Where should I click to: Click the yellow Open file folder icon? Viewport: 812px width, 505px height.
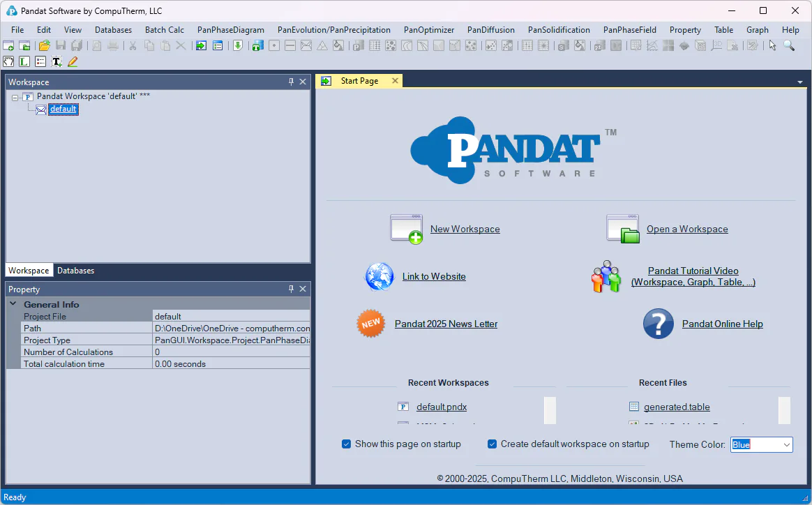45,45
